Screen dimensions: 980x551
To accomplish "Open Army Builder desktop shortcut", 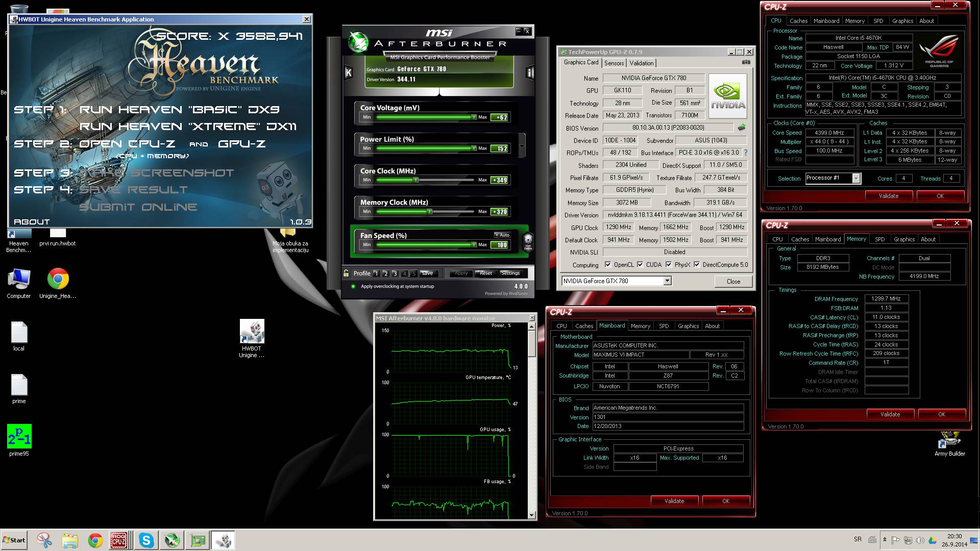I will coord(949,444).
